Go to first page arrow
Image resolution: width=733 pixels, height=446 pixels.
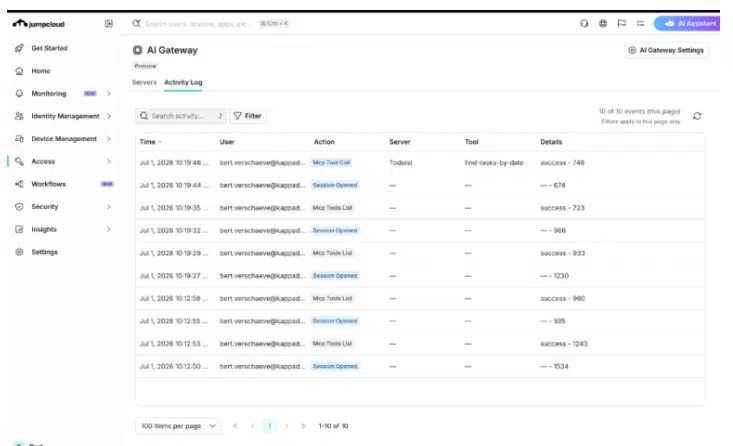pyautogui.click(x=236, y=426)
